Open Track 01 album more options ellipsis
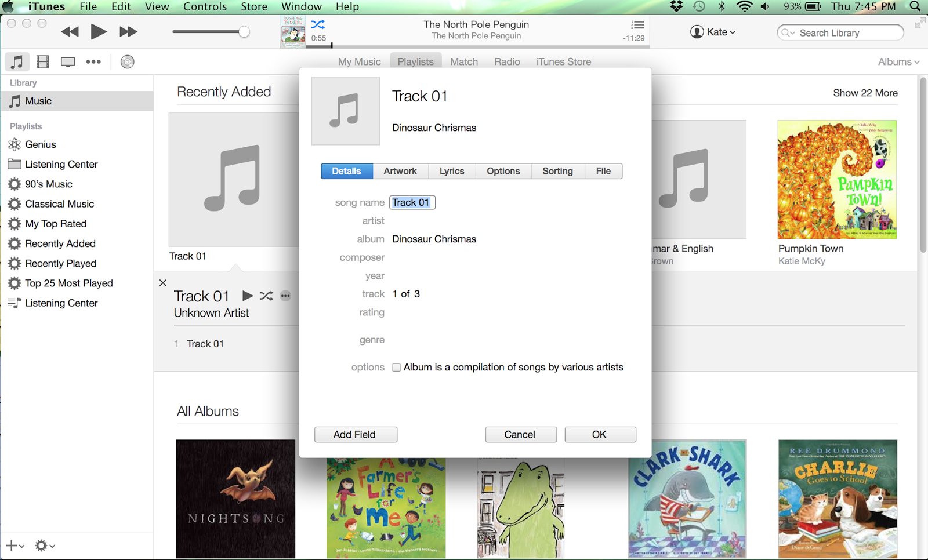The height and width of the screenshot is (560, 928). pyautogui.click(x=285, y=296)
